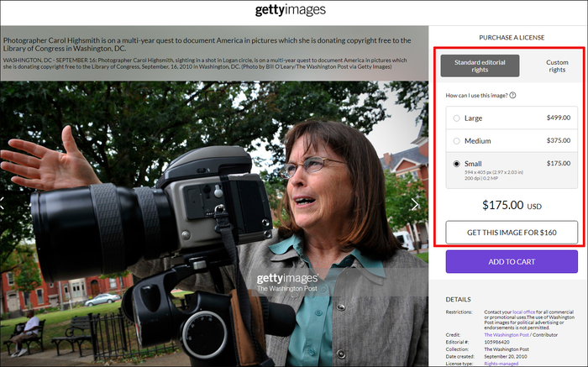The image size is (588, 367).
Task: Open the Rights-managed license type link
Action: pos(501,364)
